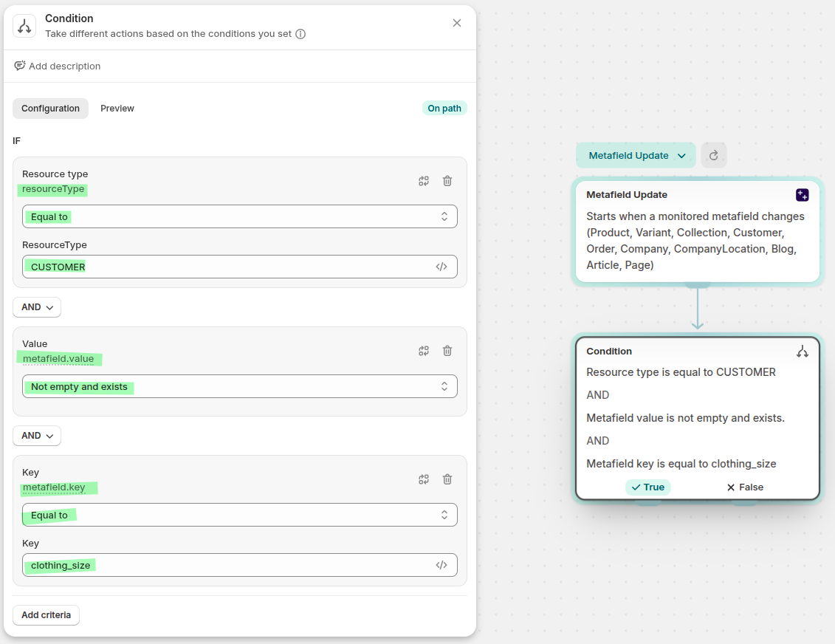Viewport: 835px width, 644px height.
Task: Click Add description link
Action: pyautogui.click(x=58, y=66)
